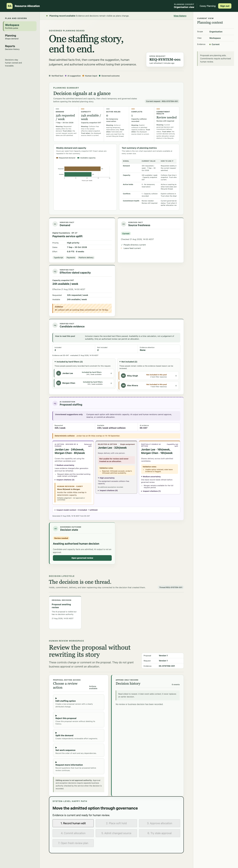Screen dimensions: 238x868
Task: Click the Proposal awaiting review lifecycle card
Action: coord(65,612)
